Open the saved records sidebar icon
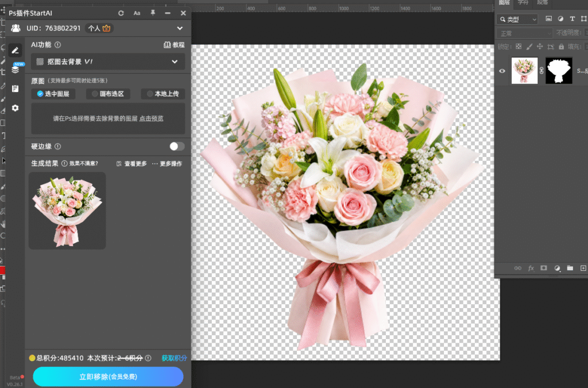 point(15,89)
